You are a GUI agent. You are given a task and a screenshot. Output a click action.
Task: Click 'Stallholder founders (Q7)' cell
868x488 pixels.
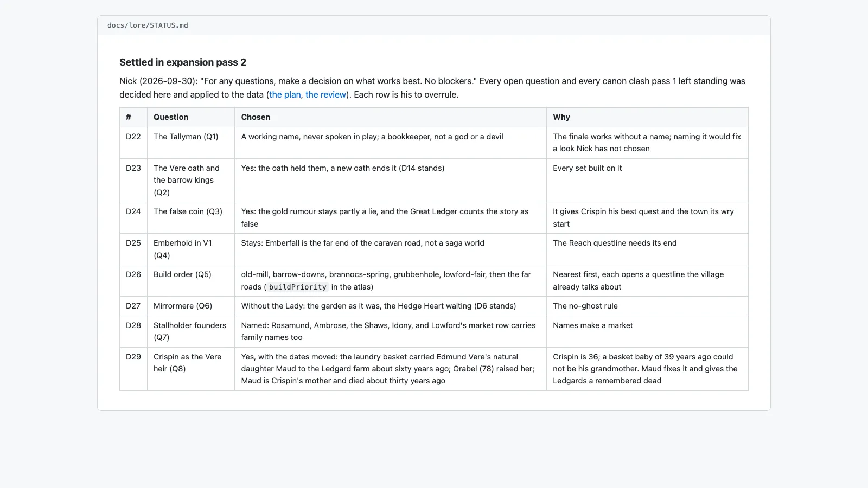191,332
